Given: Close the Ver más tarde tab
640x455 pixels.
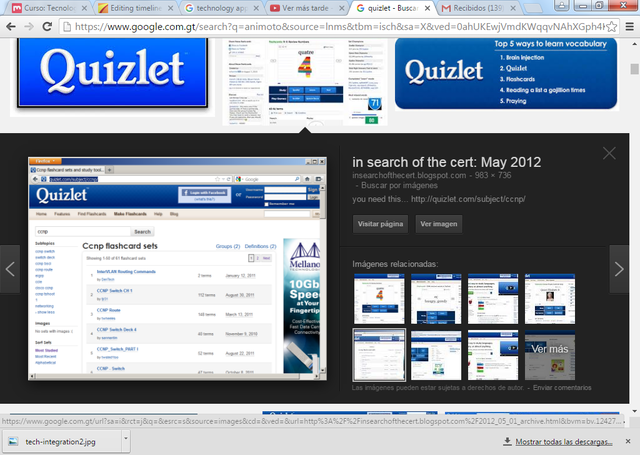Looking at the screenshot, I should pos(342,8).
